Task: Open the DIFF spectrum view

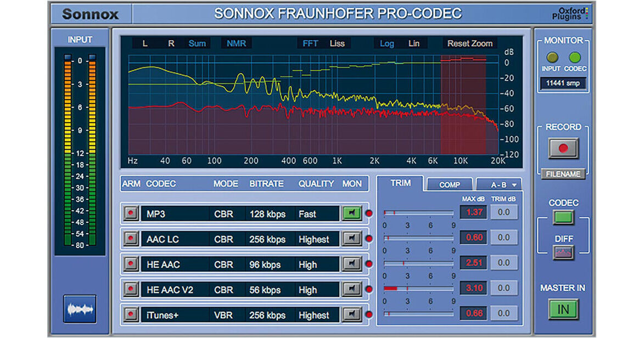Action: pos(564,251)
